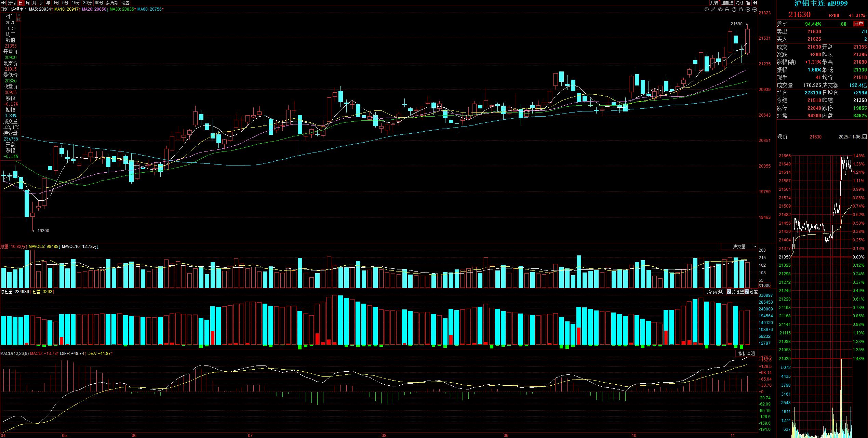
Task: Click top-left collapse arrow icon
Action: [3, 3]
